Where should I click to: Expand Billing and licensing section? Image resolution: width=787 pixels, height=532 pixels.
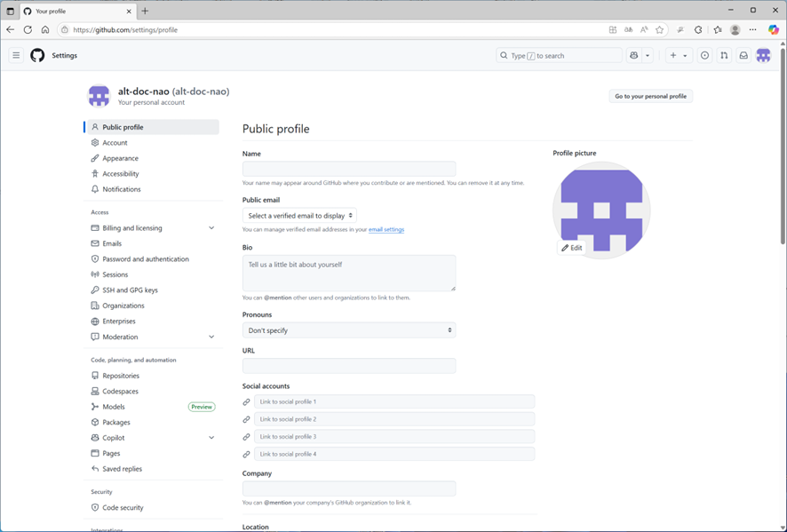click(x=153, y=228)
